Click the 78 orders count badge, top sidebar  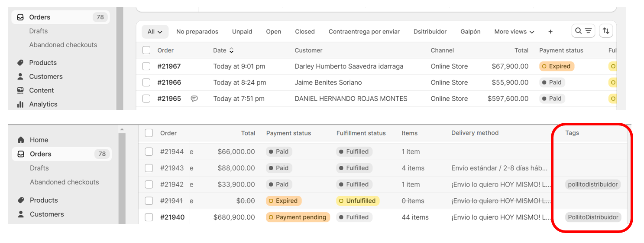pyautogui.click(x=100, y=17)
